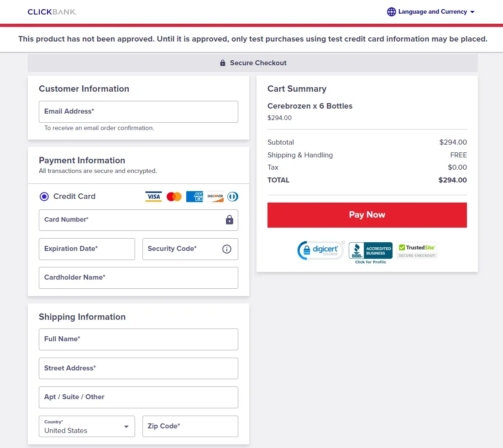Click the ClickBank logo

pyautogui.click(x=52, y=12)
